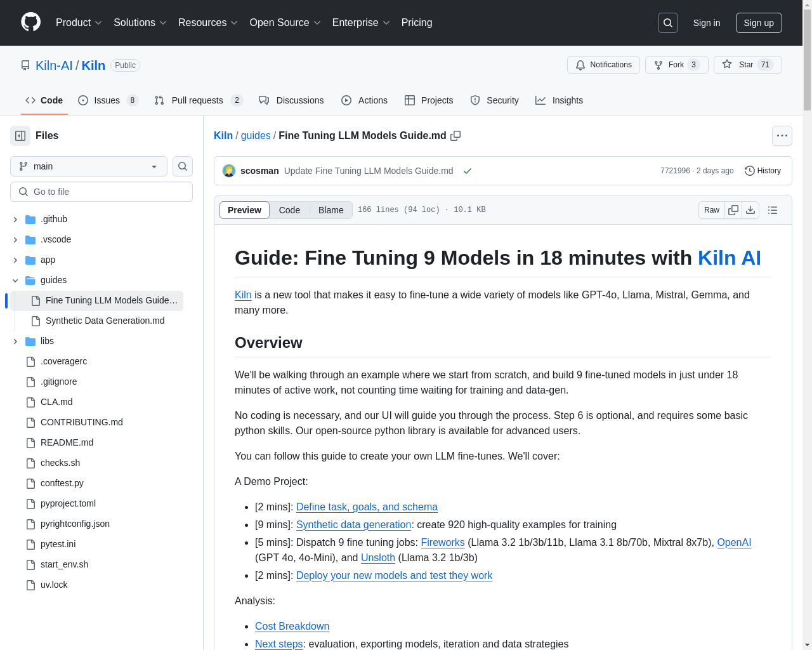Open the Enterprise menu
Screen dimensions: 812x650
click(x=361, y=23)
